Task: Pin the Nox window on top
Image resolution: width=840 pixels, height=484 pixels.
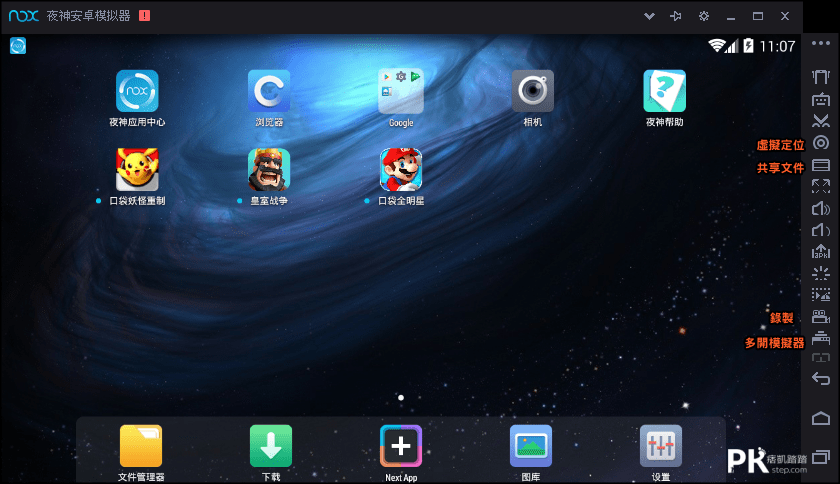Action: pyautogui.click(x=676, y=16)
